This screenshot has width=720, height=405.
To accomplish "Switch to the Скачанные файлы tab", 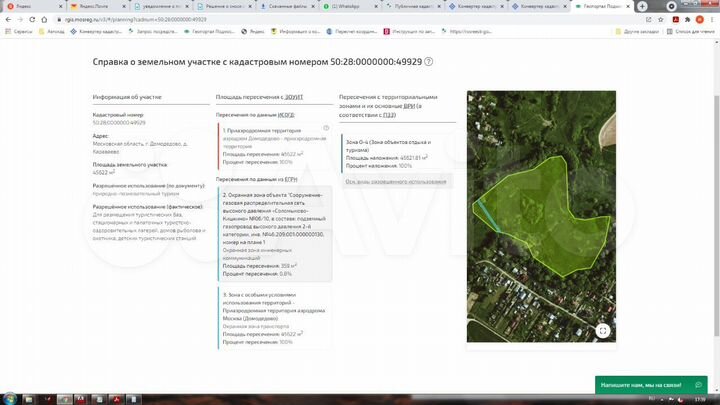I will tap(287, 6).
